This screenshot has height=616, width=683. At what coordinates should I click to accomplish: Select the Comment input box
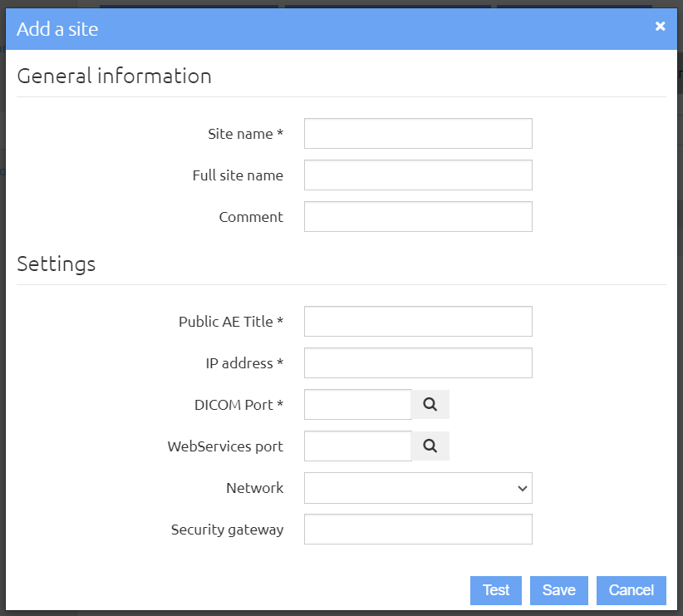click(x=418, y=217)
